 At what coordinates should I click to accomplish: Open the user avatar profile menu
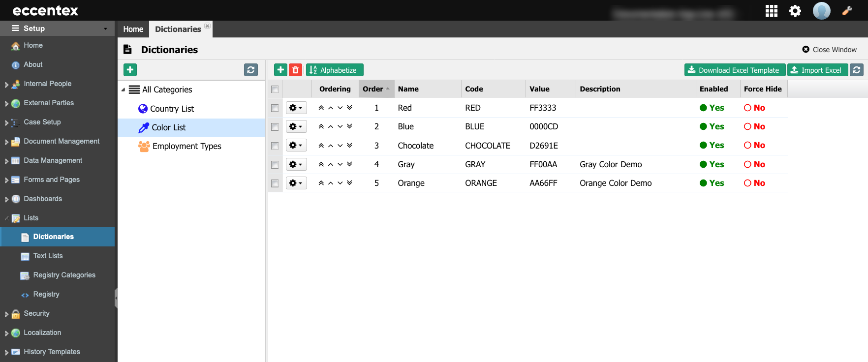pyautogui.click(x=821, y=11)
